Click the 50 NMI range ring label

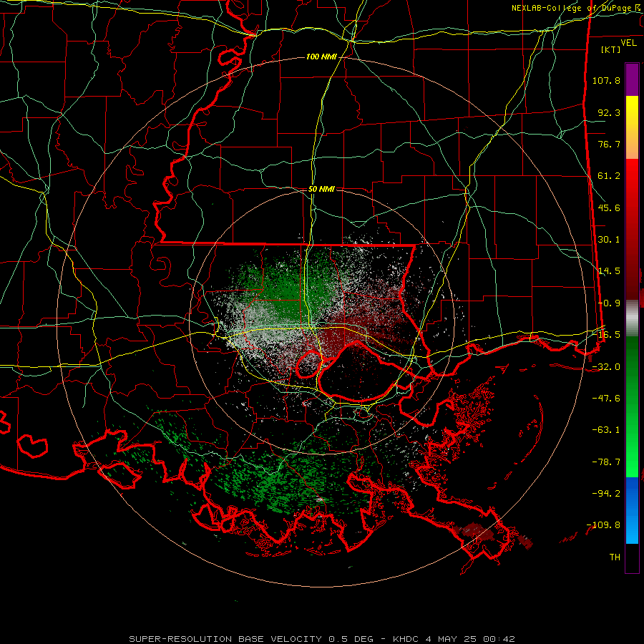(x=321, y=189)
